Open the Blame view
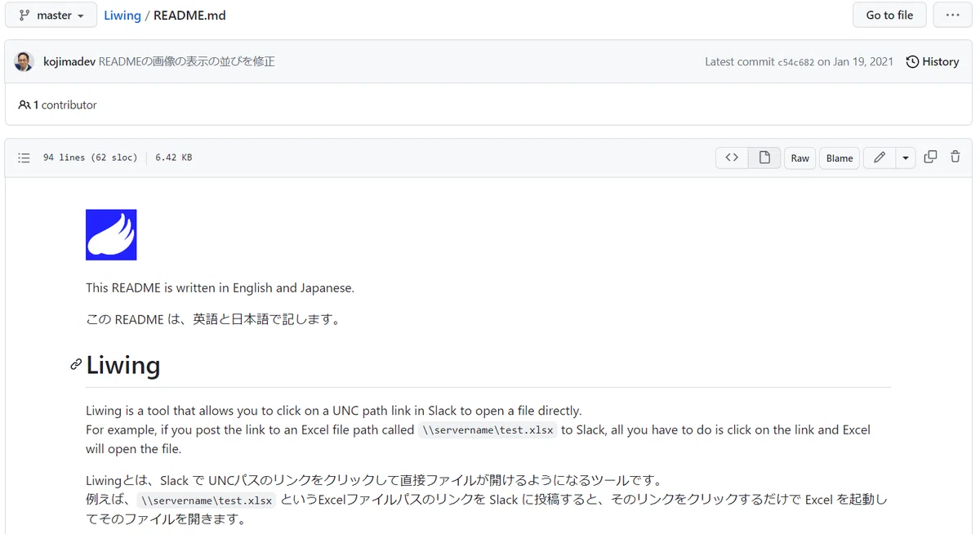This screenshot has width=980, height=534. click(x=840, y=158)
